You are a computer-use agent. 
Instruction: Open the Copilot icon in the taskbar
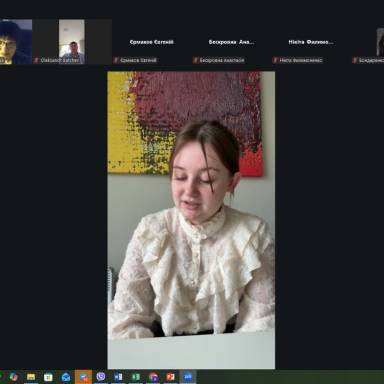(13, 377)
